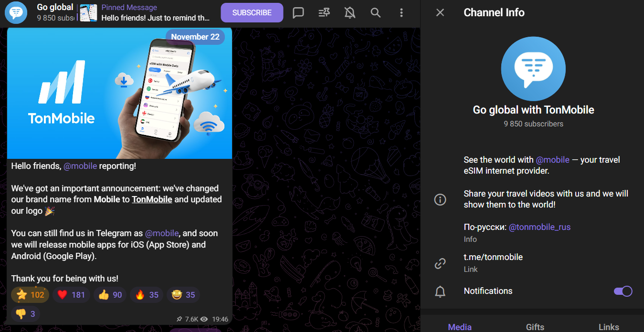Toggle the Notifications switch off
Image resolution: width=644 pixels, height=332 pixels.
(623, 291)
